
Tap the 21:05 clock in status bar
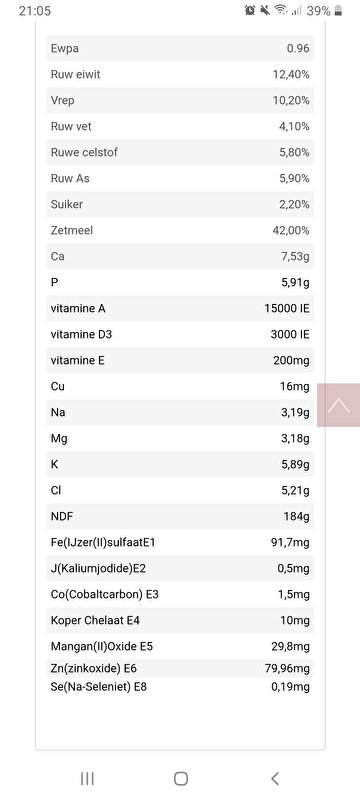pyautogui.click(x=35, y=11)
